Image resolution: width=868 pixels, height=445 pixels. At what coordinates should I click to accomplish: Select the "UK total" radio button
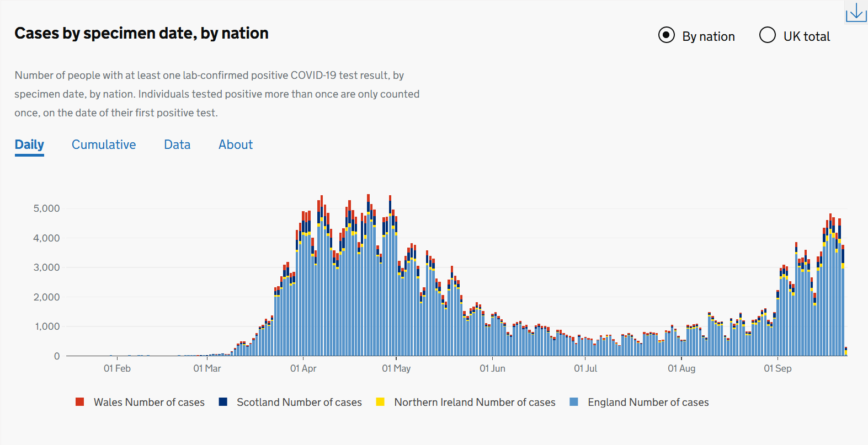pos(767,35)
